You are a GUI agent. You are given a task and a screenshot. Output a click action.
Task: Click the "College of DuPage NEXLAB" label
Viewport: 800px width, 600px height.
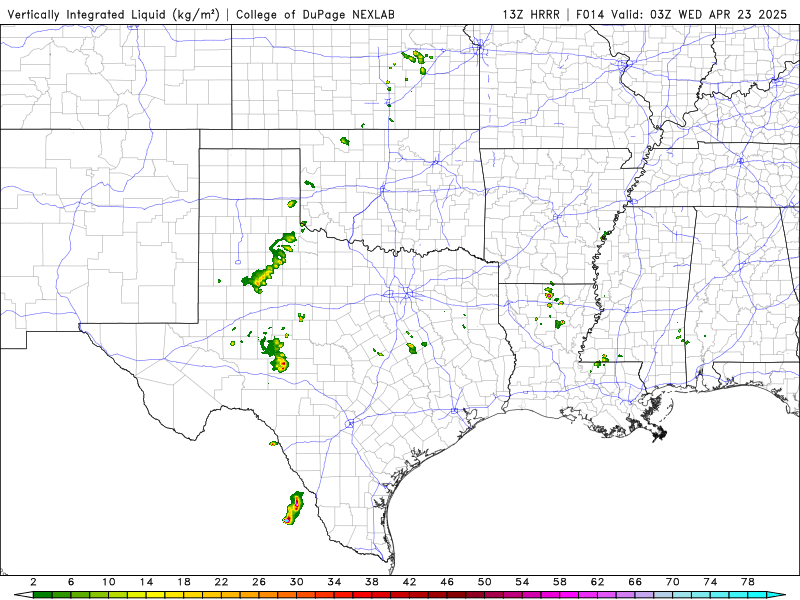315,14
